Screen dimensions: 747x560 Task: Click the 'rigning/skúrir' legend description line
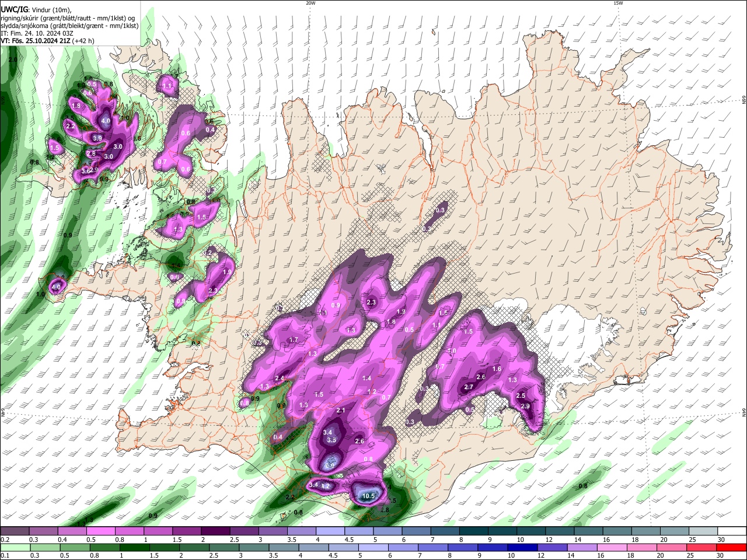68,18
